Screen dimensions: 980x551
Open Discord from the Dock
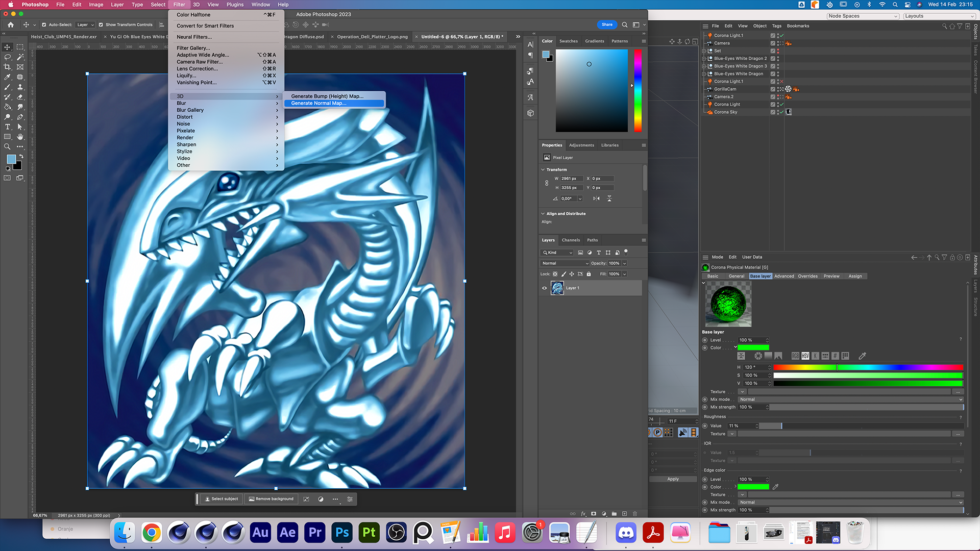coord(626,533)
